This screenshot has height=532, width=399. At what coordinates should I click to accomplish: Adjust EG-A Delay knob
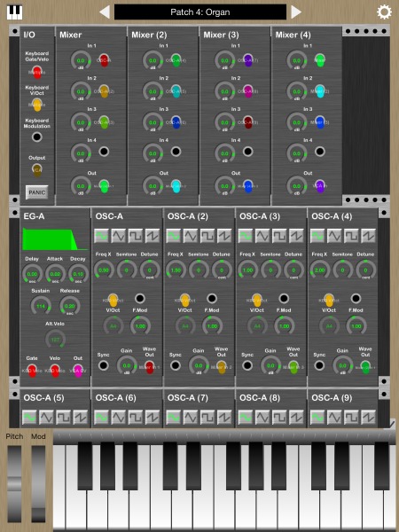tap(32, 274)
